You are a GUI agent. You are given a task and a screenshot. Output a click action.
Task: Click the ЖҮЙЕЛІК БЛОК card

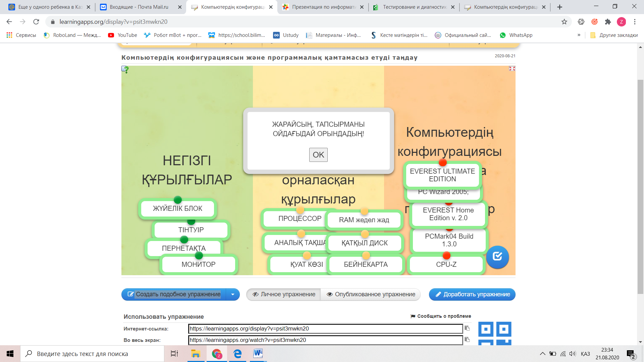(177, 208)
